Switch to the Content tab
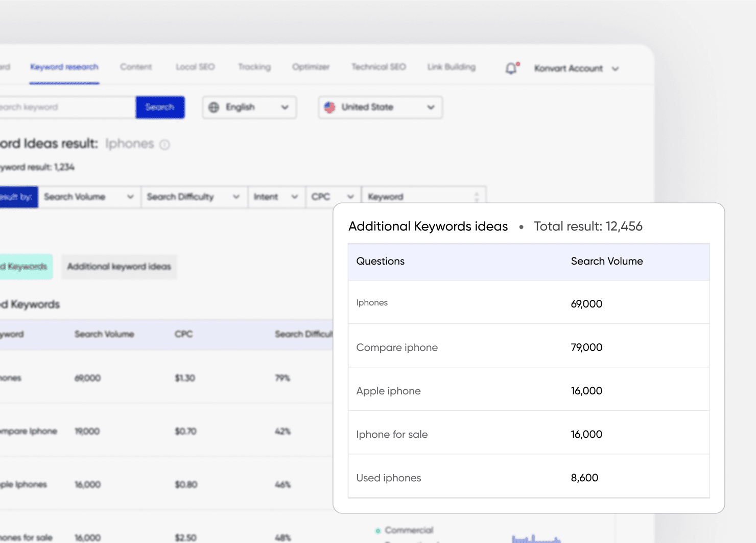This screenshot has width=756, height=543. click(x=136, y=67)
